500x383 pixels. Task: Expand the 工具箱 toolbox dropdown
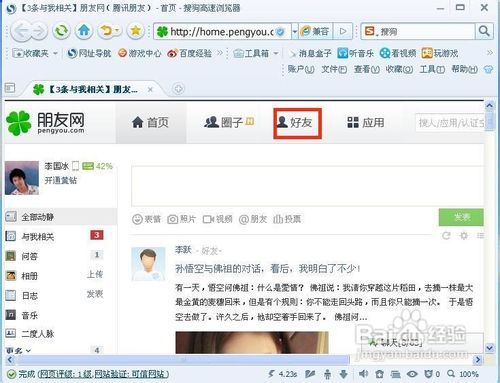pos(256,53)
